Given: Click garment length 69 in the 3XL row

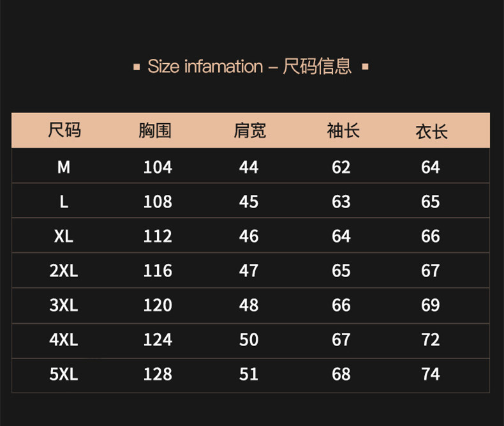Looking at the screenshot, I should click(431, 305).
